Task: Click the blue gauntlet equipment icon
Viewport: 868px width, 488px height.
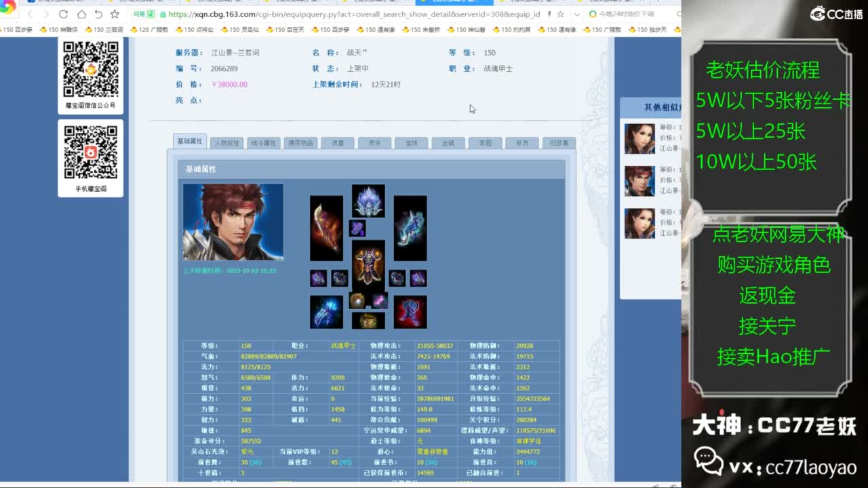Action: 410,228
